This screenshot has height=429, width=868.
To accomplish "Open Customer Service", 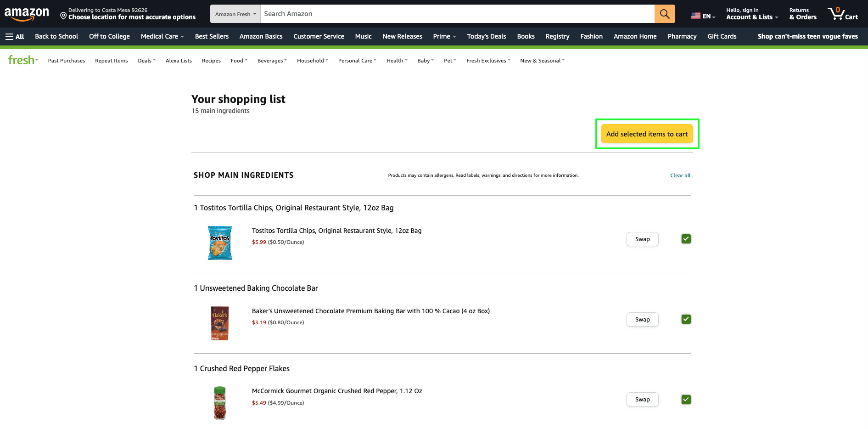I will [x=319, y=37].
